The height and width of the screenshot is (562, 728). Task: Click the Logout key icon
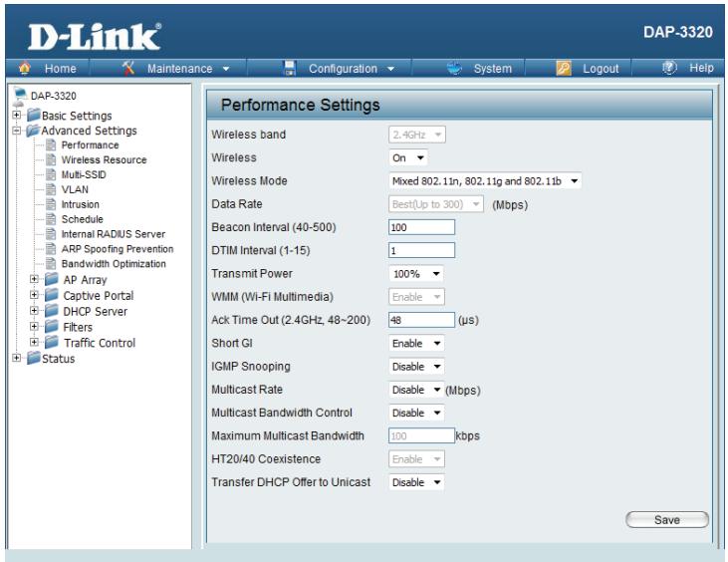(563, 69)
